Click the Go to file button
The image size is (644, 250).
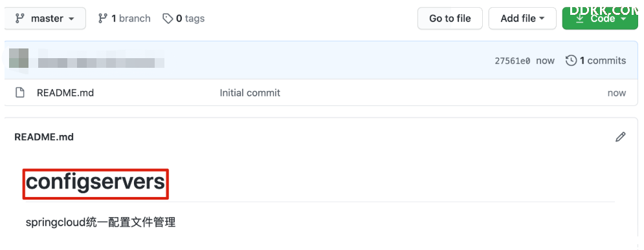[x=450, y=19]
